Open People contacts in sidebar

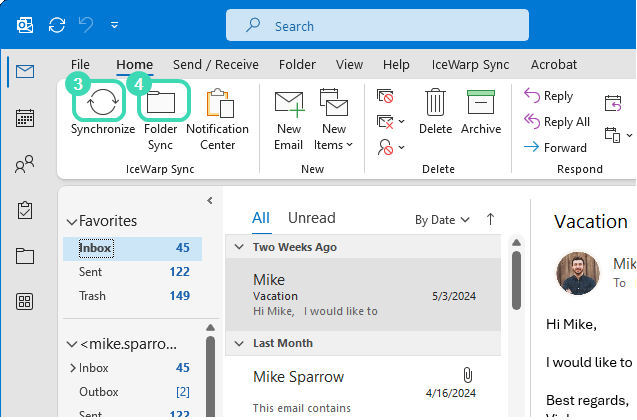pos(25,164)
